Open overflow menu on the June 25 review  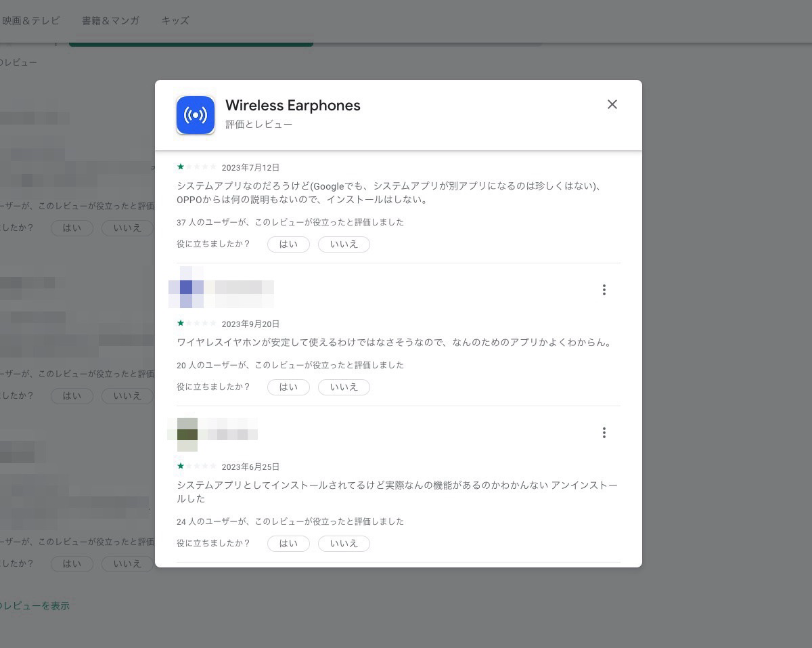point(604,432)
